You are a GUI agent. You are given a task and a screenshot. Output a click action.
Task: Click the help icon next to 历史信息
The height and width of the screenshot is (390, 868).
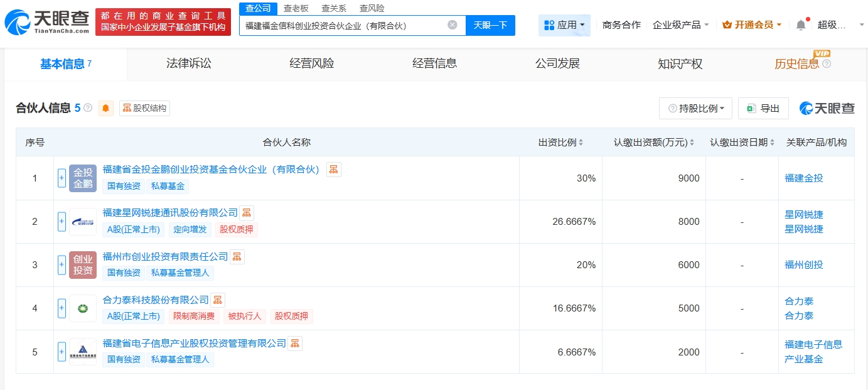pos(827,64)
